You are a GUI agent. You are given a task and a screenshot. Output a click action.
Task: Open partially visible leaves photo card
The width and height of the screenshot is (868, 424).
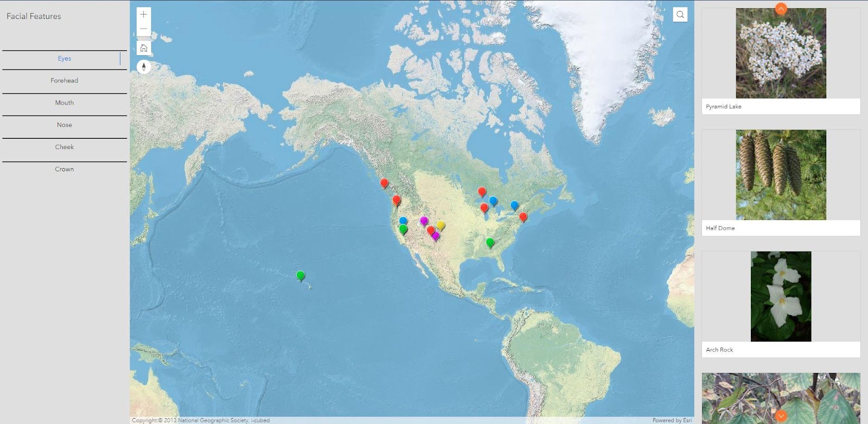(x=781, y=398)
